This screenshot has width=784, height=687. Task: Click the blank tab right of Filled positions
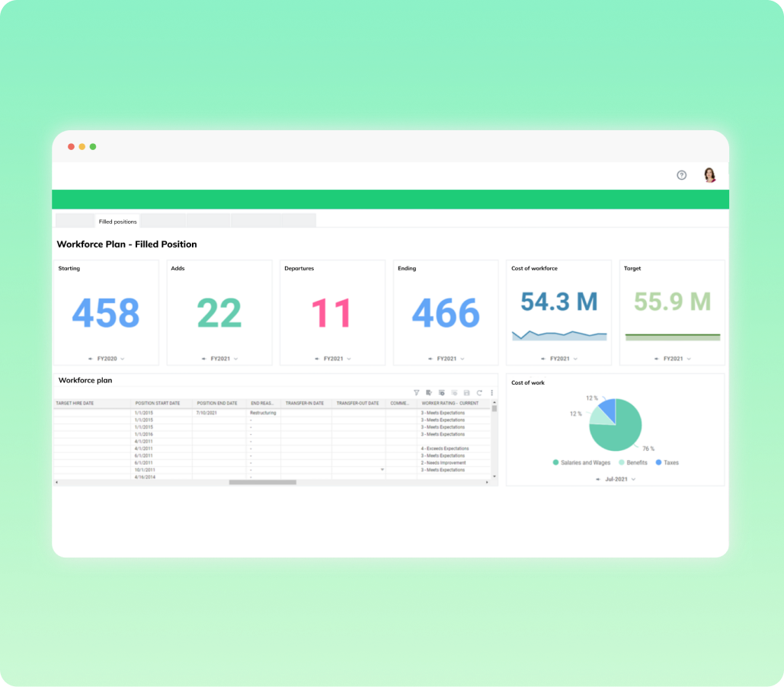coord(162,221)
